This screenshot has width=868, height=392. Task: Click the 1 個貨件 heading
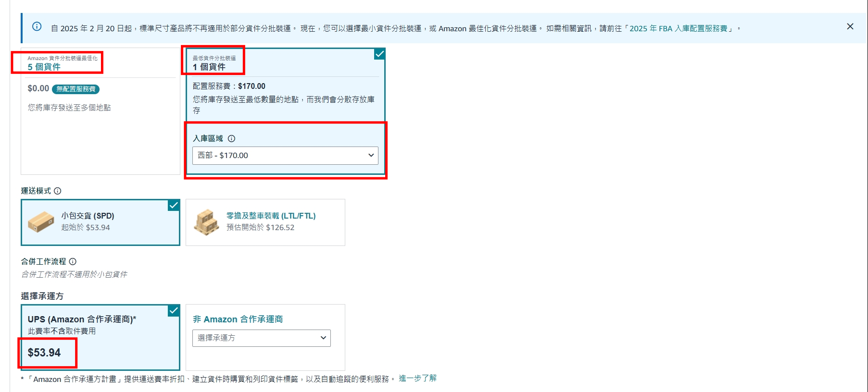click(x=209, y=67)
